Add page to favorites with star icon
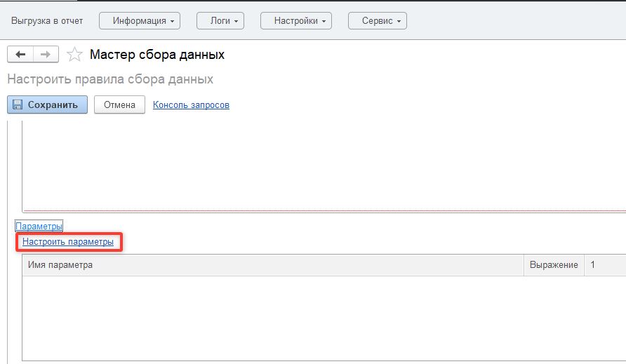The height and width of the screenshot is (364, 626). [x=74, y=55]
